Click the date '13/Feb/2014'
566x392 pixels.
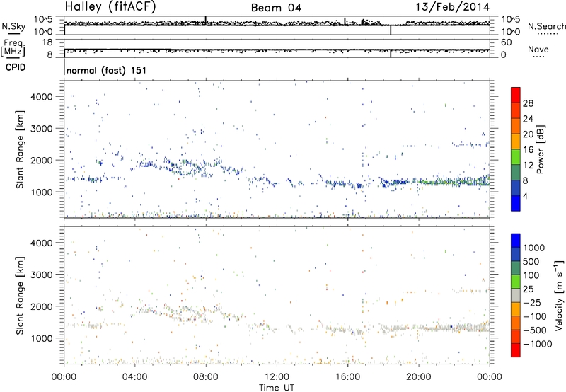point(452,7)
